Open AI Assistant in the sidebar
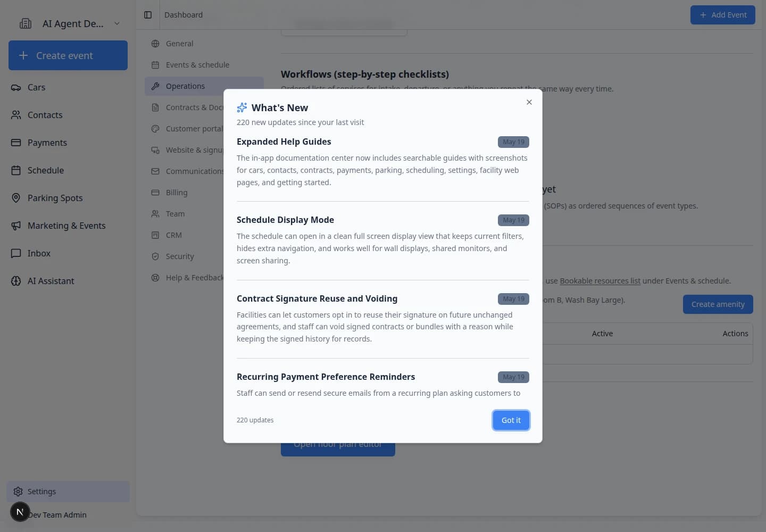Viewport: 766px width, 532px height. [68, 281]
